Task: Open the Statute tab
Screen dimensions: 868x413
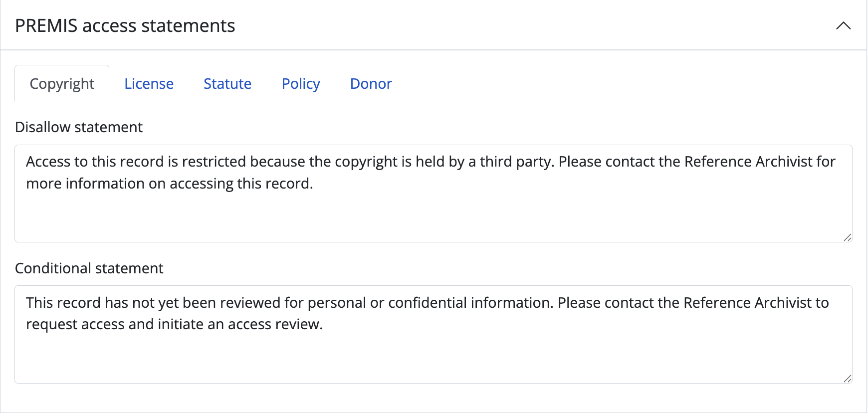Action: coord(227,84)
